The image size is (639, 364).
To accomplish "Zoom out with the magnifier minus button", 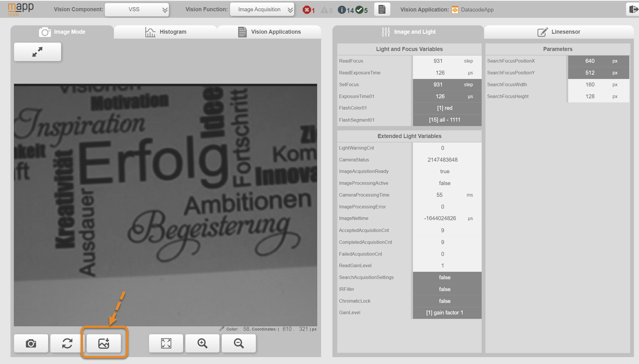I will click(239, 343).
